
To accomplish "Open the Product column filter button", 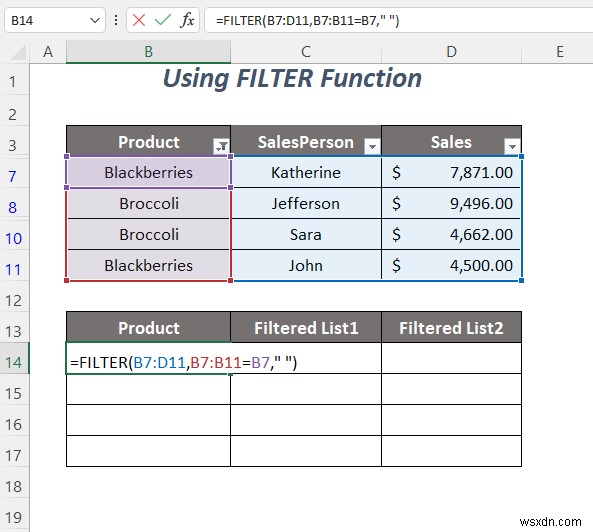I will click(221, 146).
